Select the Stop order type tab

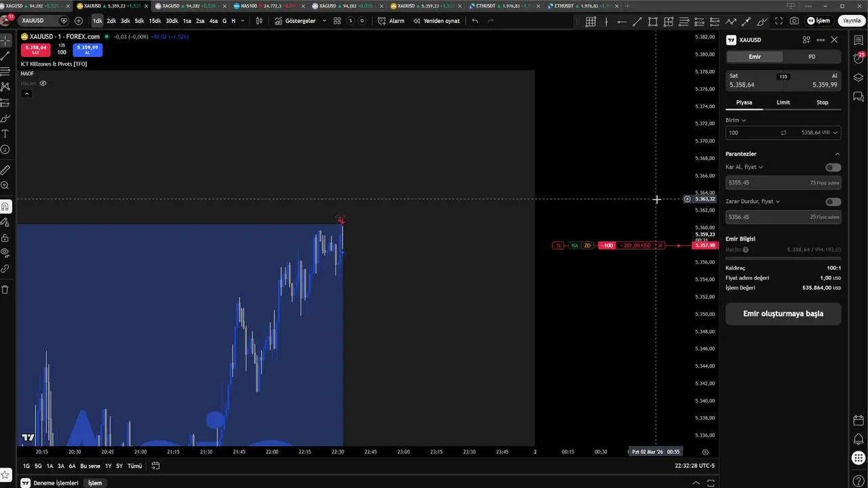coord(822,102)
